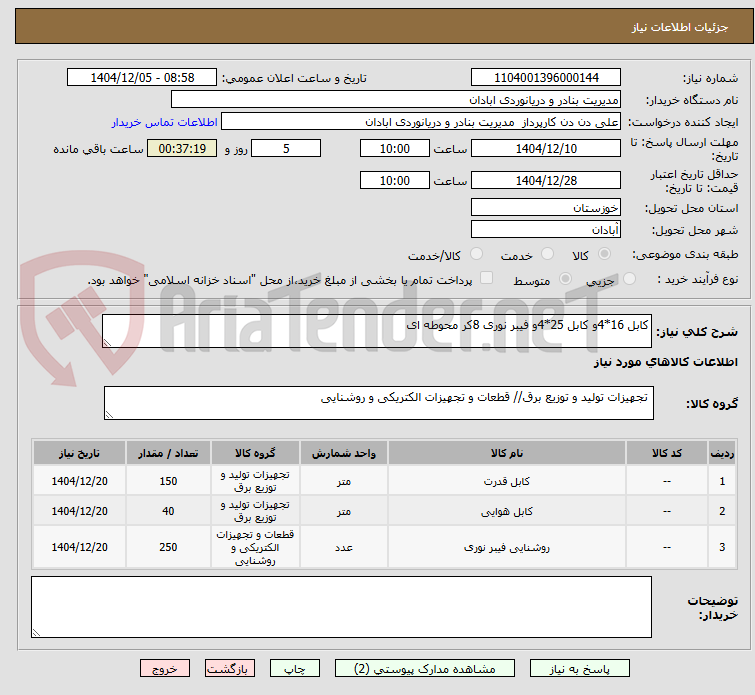
Task: Click the تعداد / مقدار column header
Action: click(168, 453)
